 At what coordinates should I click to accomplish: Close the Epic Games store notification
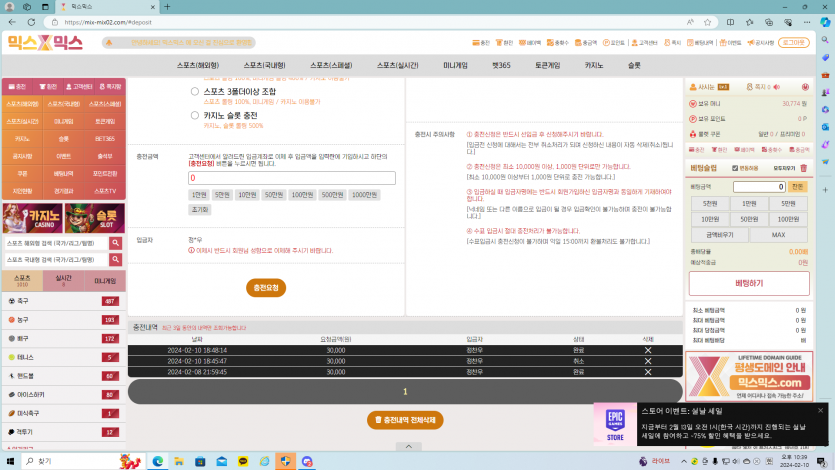click(821, 410)
